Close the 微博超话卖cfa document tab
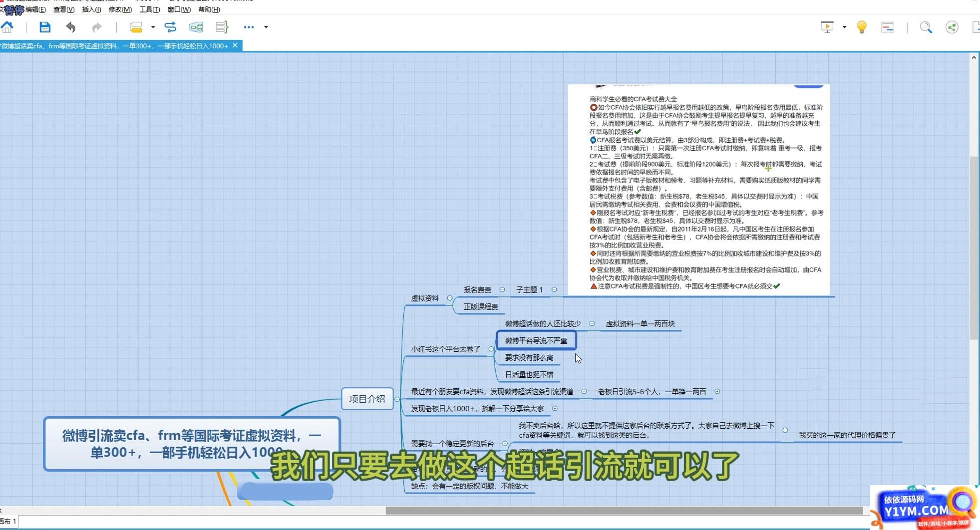 [235, 45]
